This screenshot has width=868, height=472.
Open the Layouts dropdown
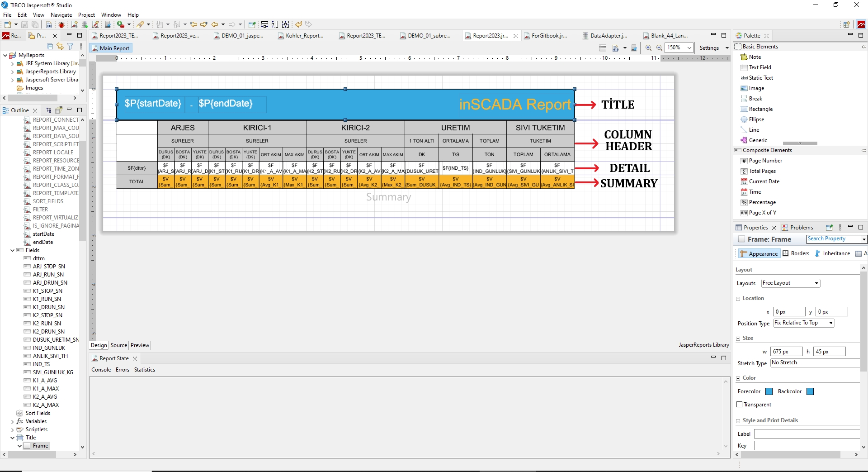point(816,283)
